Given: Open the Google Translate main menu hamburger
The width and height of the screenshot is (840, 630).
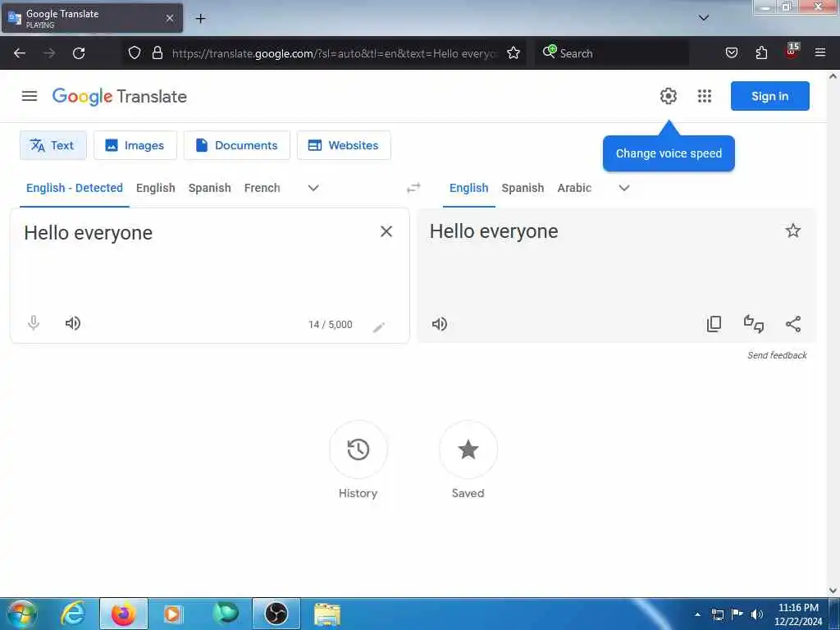Looking at the screenshot, I should [30, 96].
